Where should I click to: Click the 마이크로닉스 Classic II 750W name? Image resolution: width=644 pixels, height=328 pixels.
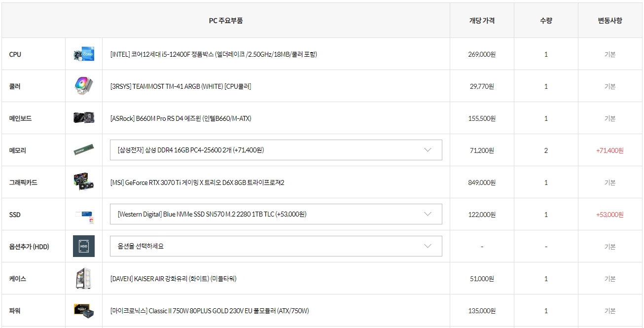point(210,311)
